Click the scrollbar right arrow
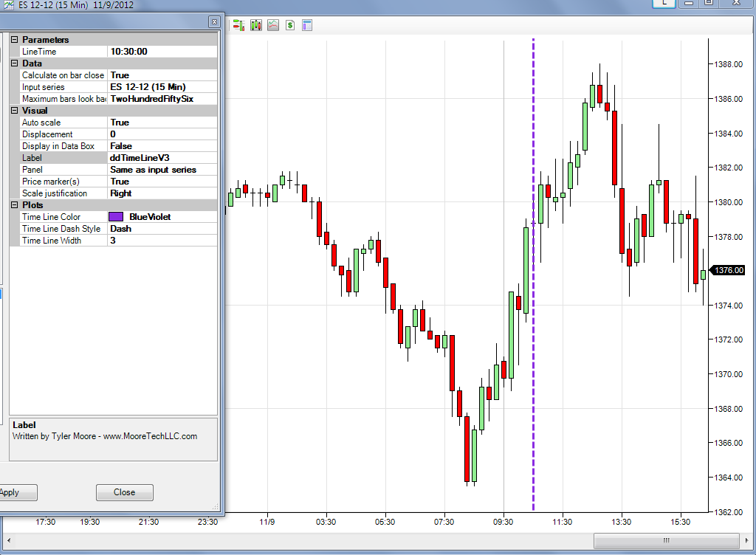The image size is (756, 555). [746, 540]
